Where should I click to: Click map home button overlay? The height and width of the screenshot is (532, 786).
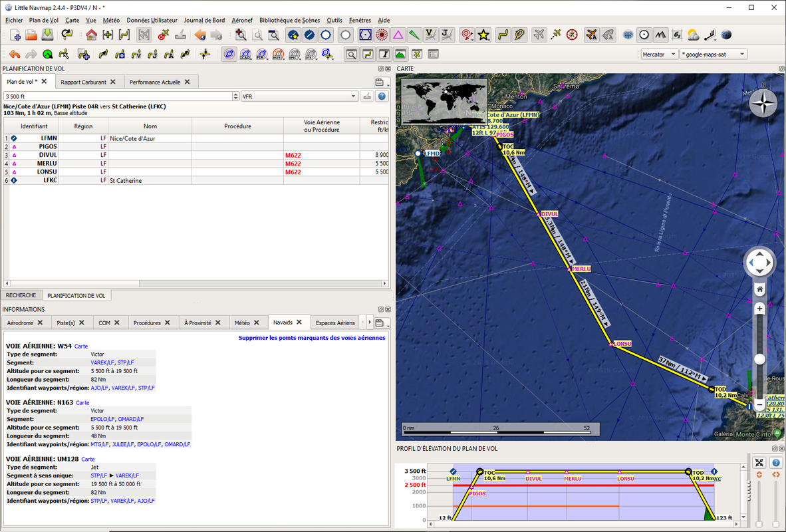point(759,289)
